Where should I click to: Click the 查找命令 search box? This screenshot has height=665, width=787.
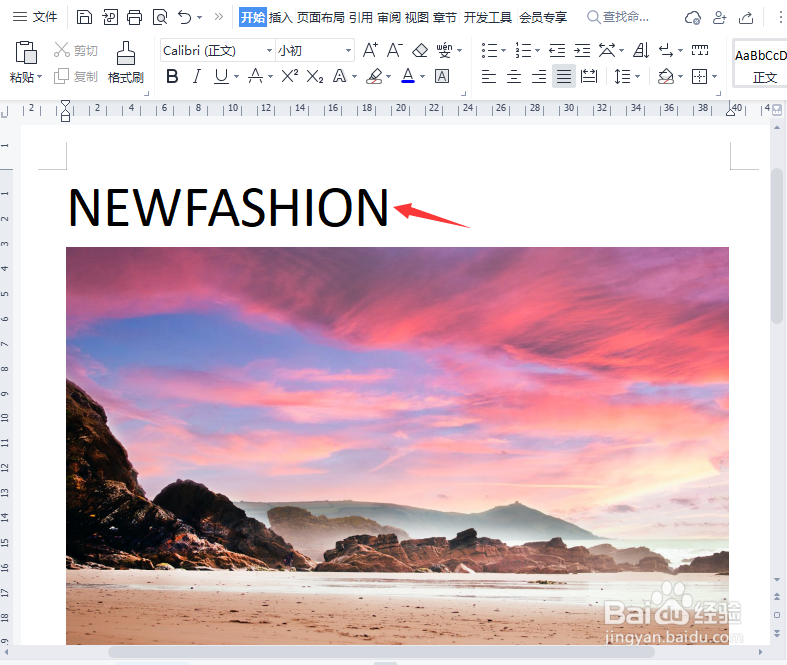[x=618, y=17]
